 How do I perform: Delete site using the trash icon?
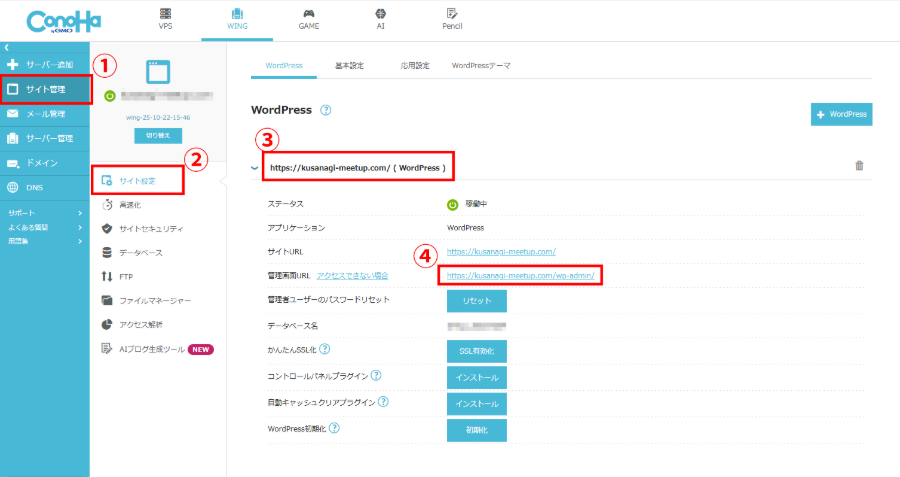tap(859, 166)
